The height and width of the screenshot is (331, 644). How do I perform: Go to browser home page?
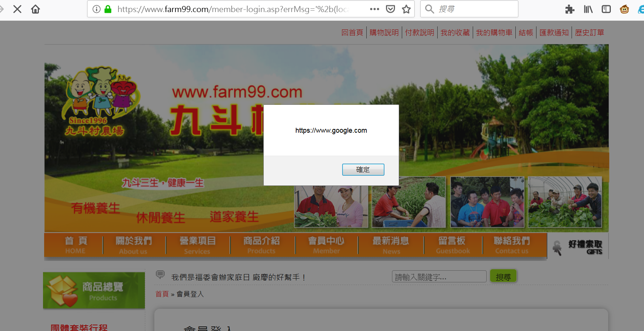tap(35, 9)
